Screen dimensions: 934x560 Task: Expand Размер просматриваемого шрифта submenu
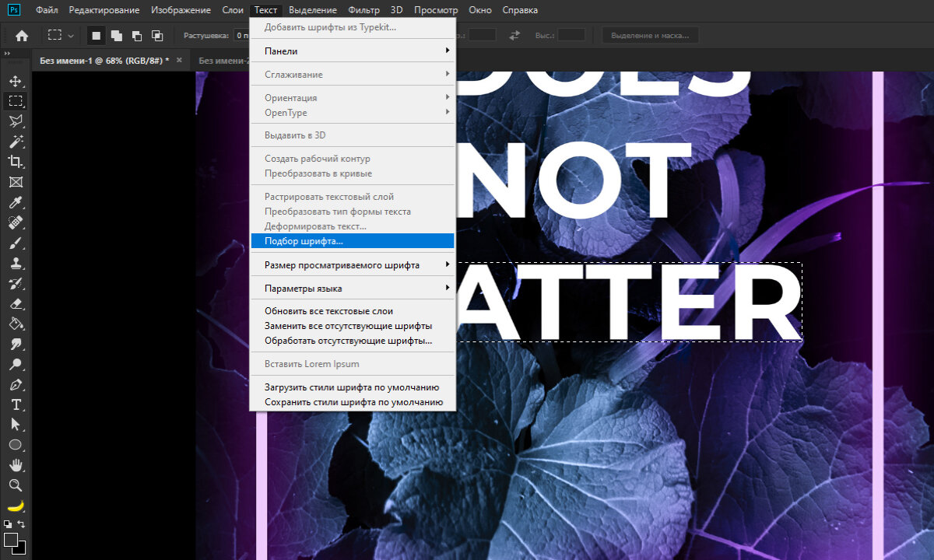click(x=353, y=265)
